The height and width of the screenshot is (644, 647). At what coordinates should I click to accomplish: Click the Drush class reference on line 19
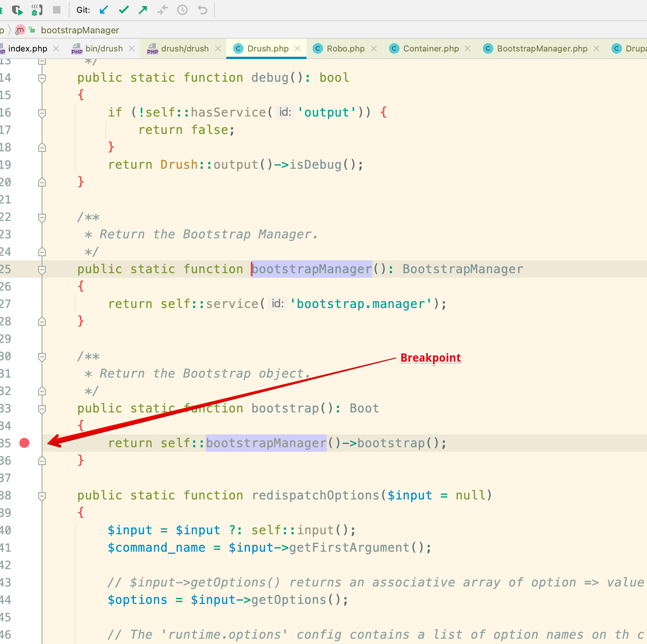179,165
